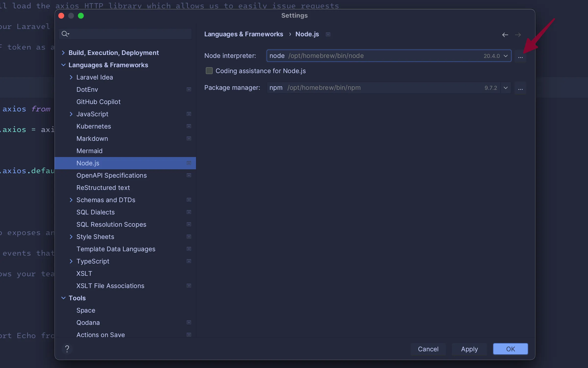Expand the TypeScript tree node arrow
The width and height of the screenshot is (588, 368).
point(71,261)
